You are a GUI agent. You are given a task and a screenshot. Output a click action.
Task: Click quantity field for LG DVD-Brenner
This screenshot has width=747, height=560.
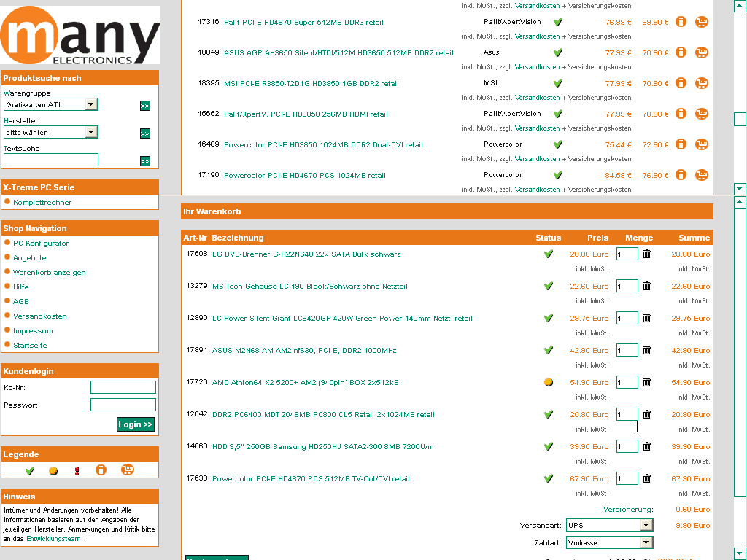pos(627,254)
